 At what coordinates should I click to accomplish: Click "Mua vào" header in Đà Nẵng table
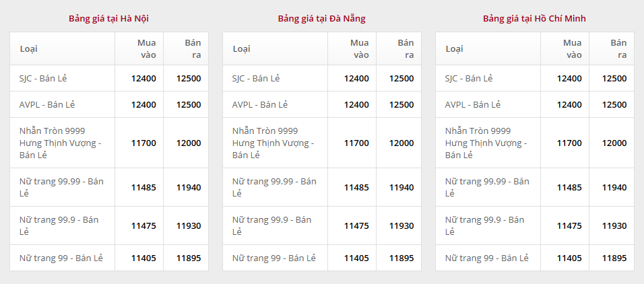(x=359, y=48)
